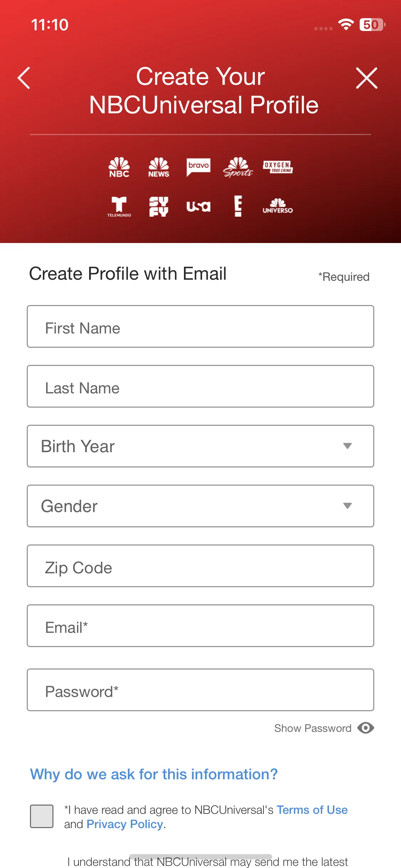Tap the NBC Sports logo
401x868 pixels.
[238, 167]
